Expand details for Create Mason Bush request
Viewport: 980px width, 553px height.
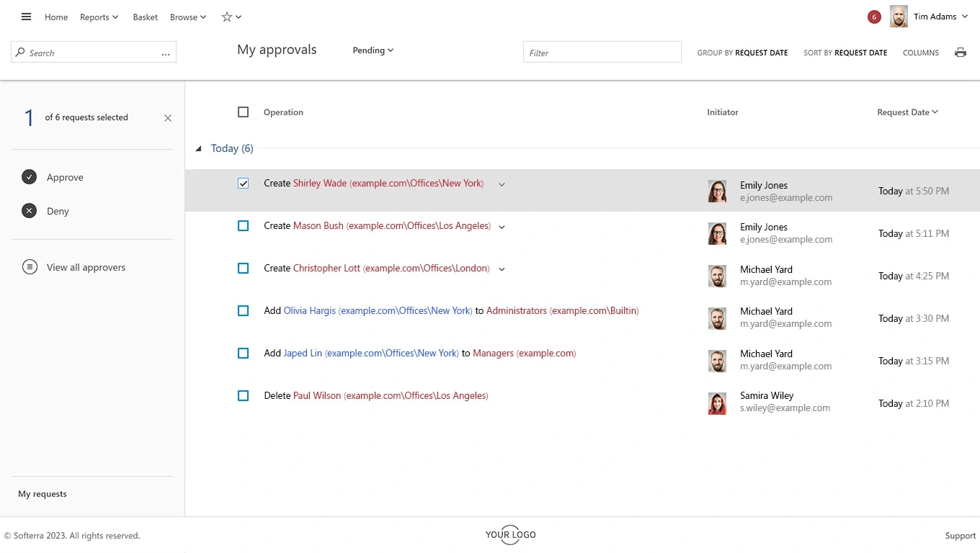(502, 227)
